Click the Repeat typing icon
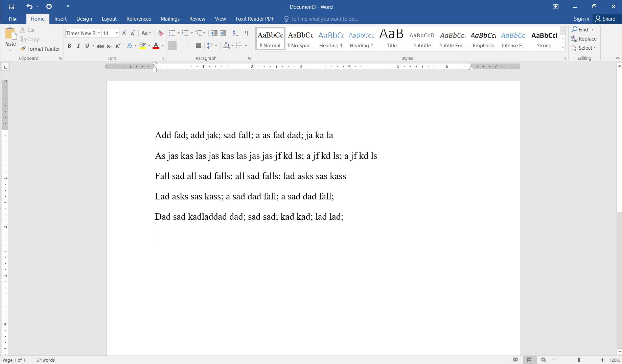The image size is (622, 364). [x=49, y=6]
